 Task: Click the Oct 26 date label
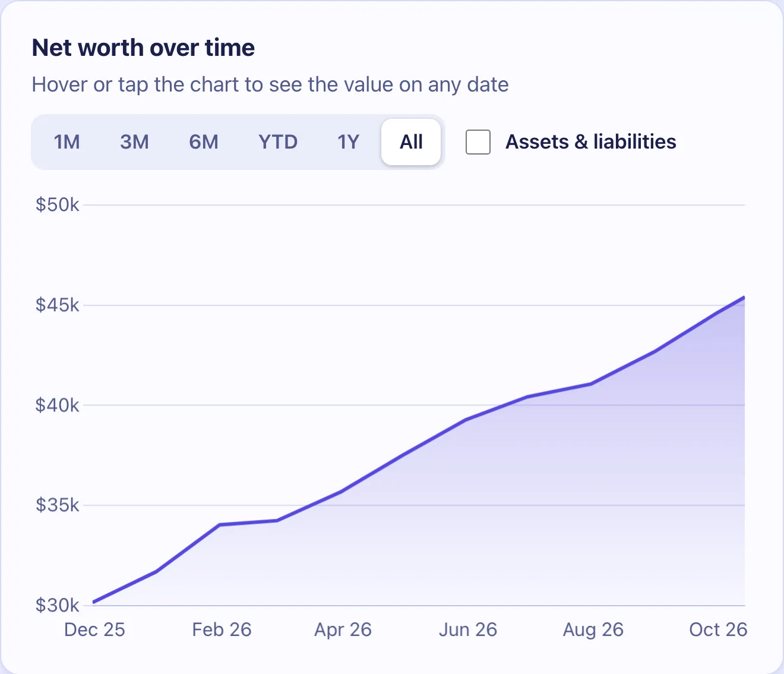click(x=718, y=629)
